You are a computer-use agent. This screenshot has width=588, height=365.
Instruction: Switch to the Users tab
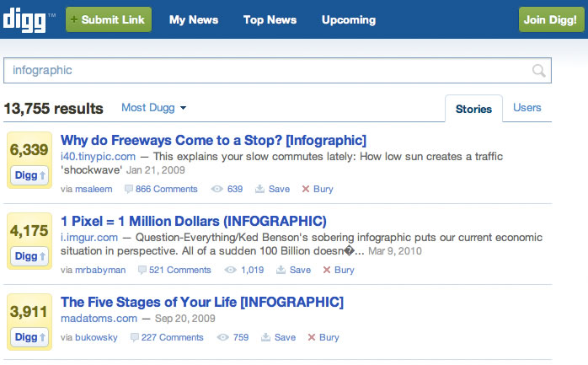tap(527, 108)
